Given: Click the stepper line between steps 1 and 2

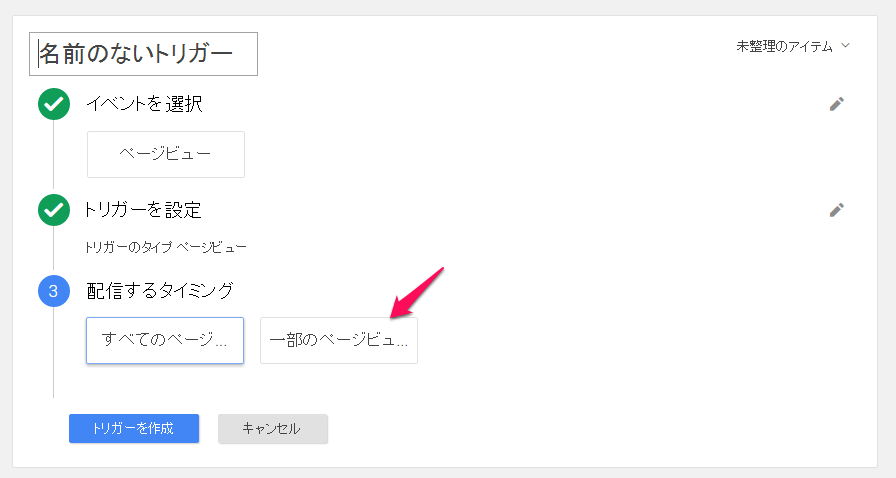Looking at the screenshot, I should coord(53,156).
